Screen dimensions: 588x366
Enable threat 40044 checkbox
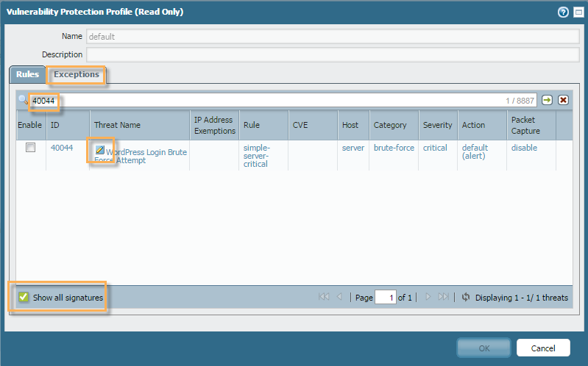click(x=31, y=148)
